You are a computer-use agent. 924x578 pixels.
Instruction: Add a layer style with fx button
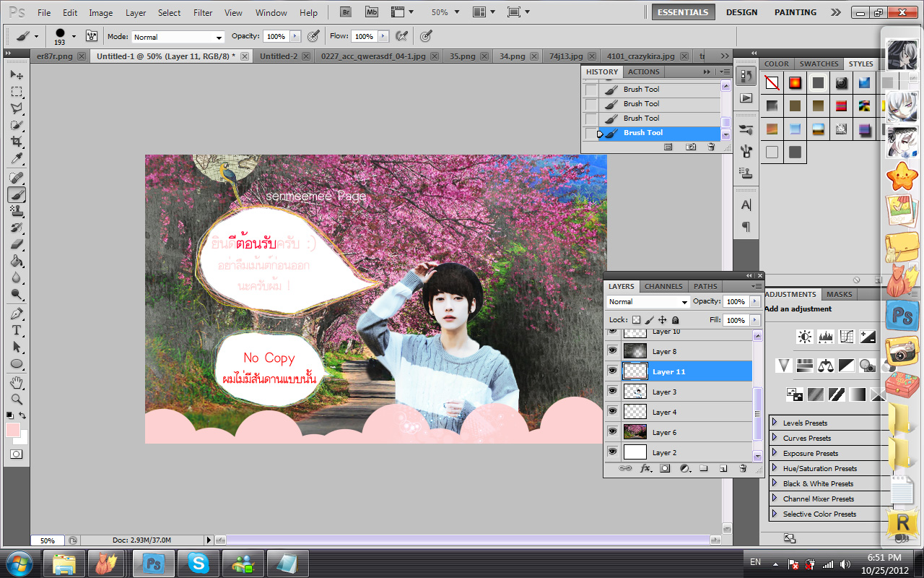645,468
